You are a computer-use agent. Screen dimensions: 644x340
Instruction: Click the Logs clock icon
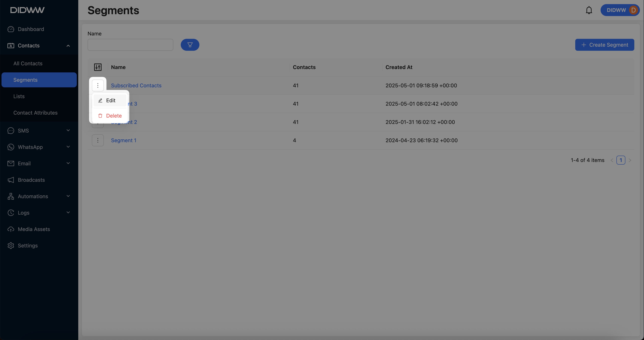[11, 213]
